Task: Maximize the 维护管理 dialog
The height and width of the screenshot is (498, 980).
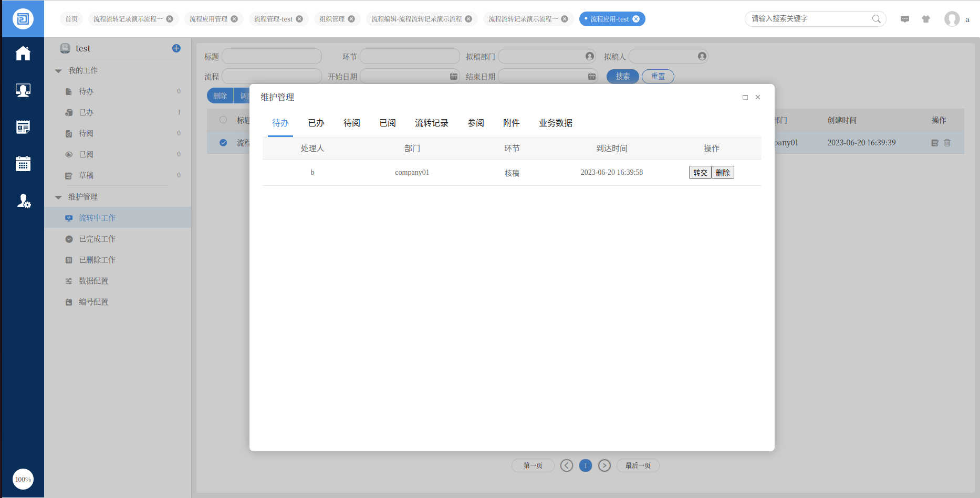Action: point(745,97)
